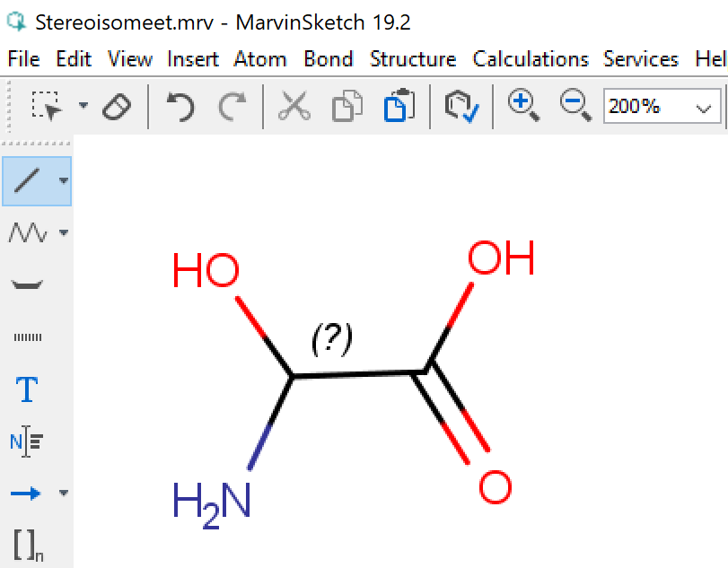This screenshot has width=728, height=568.
Task: Click the Zoom In magnifier
Action: coord(522,105)
